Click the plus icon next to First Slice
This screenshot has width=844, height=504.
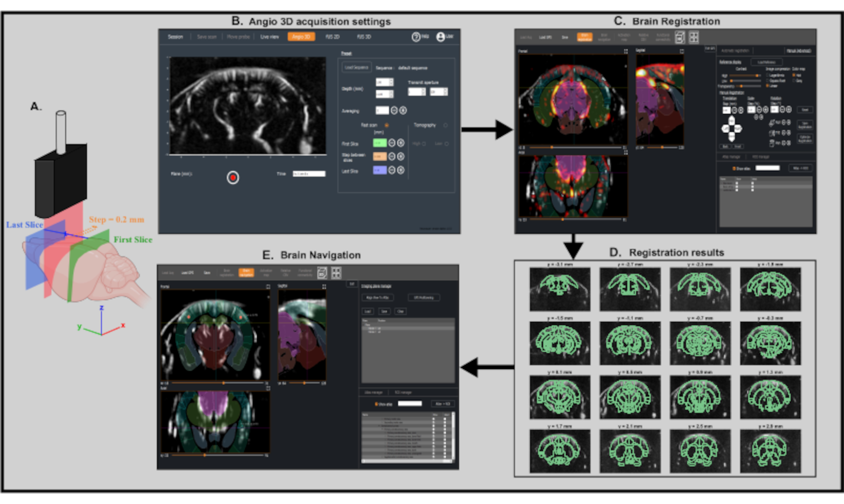point(401,143)
